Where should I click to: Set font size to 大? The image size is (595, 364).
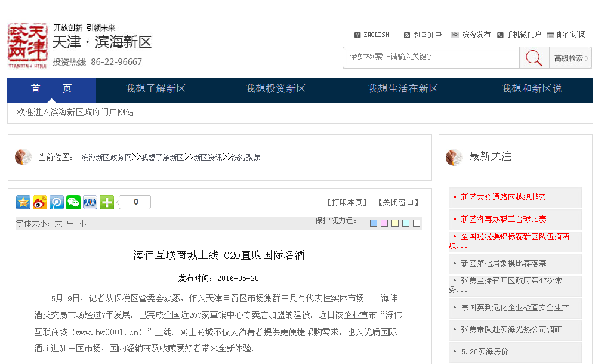(x=58, y=224)
